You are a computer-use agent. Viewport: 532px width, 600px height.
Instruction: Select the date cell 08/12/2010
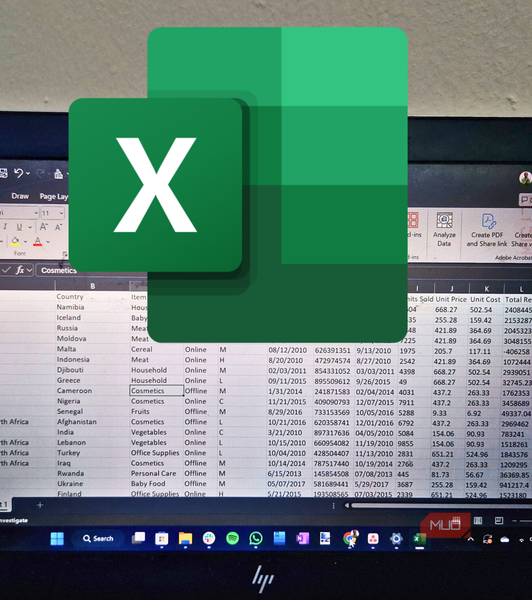tap(287, 350)
